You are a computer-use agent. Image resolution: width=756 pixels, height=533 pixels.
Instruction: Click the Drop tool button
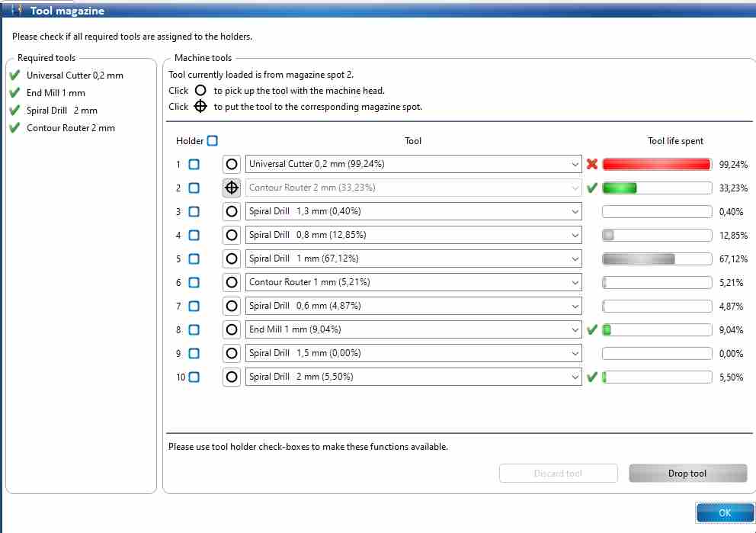688,474
